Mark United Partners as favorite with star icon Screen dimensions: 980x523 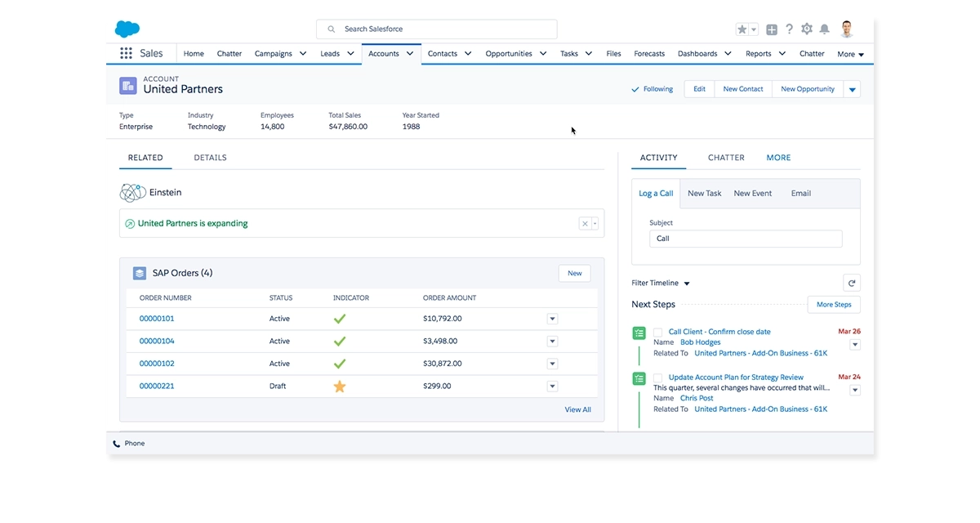click(x=742, y=28)
